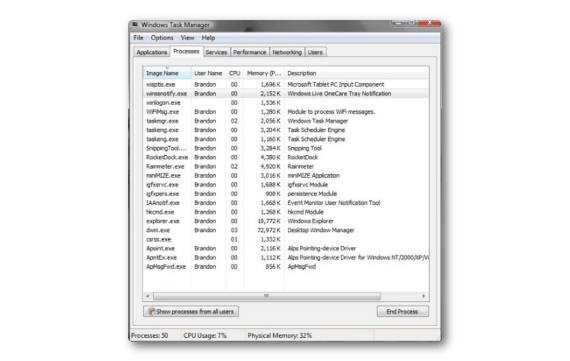The width and height of the screenshot is (570, 361).
Task: Open the Help menu
Action: pyautogui.click(x=208, y=38)
